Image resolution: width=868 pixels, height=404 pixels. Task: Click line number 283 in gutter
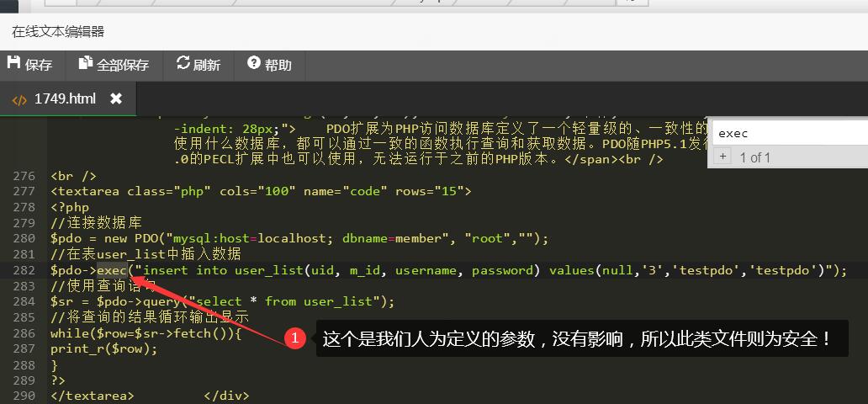click(x=24, y=286)
